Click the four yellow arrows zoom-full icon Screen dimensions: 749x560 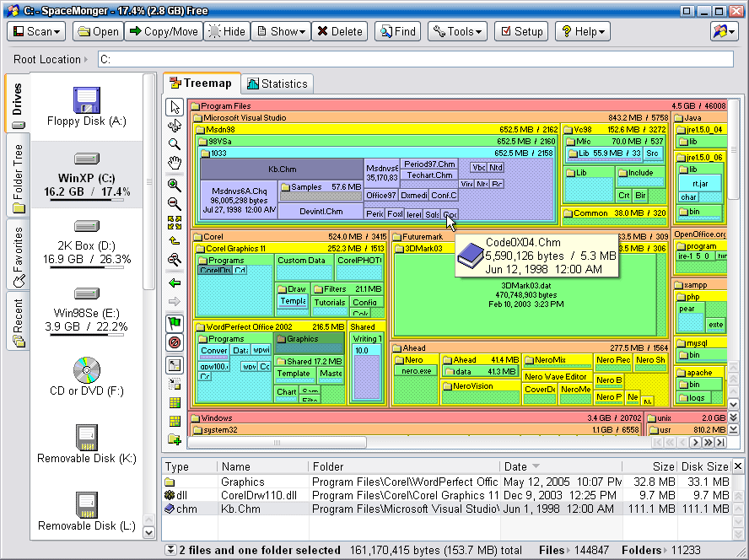(x=175, y=223)
